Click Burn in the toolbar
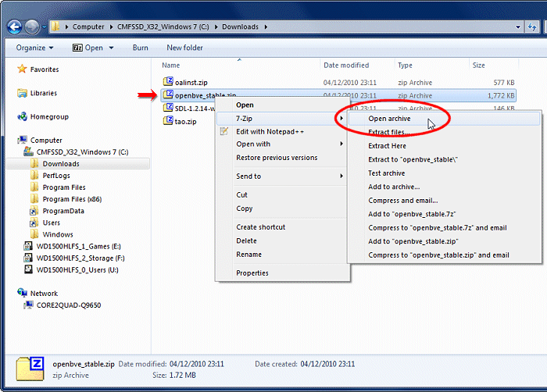This screenshot has height=392, width=547. [140, 48]
